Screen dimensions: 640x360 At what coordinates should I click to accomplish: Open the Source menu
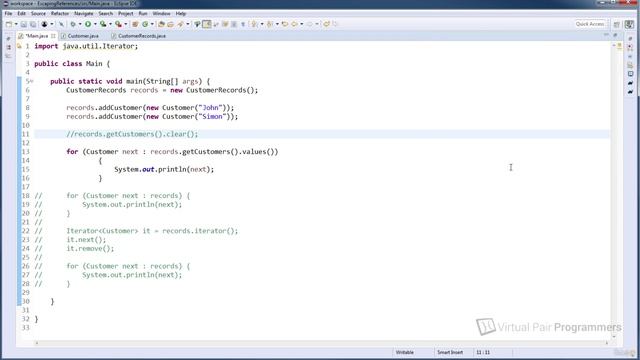pyautogui.click(x=38, y=13)
